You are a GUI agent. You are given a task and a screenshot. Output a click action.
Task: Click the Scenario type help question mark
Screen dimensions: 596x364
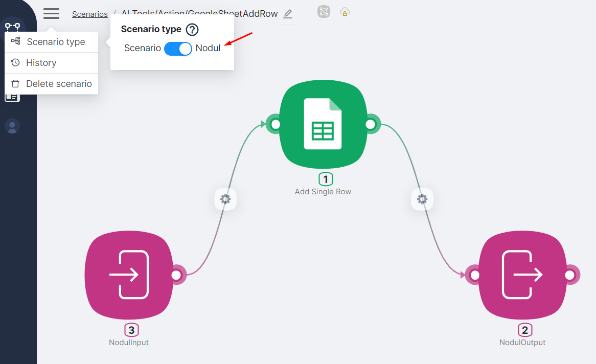(192, 30)
